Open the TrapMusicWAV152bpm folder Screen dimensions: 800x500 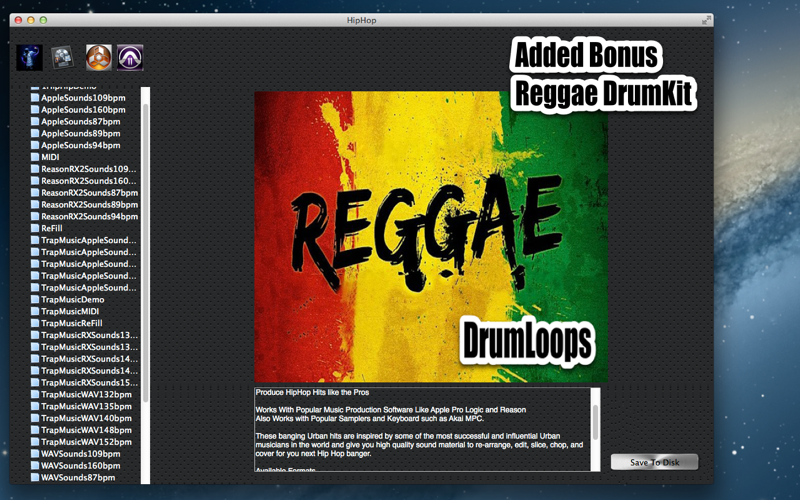click(81, 442)
